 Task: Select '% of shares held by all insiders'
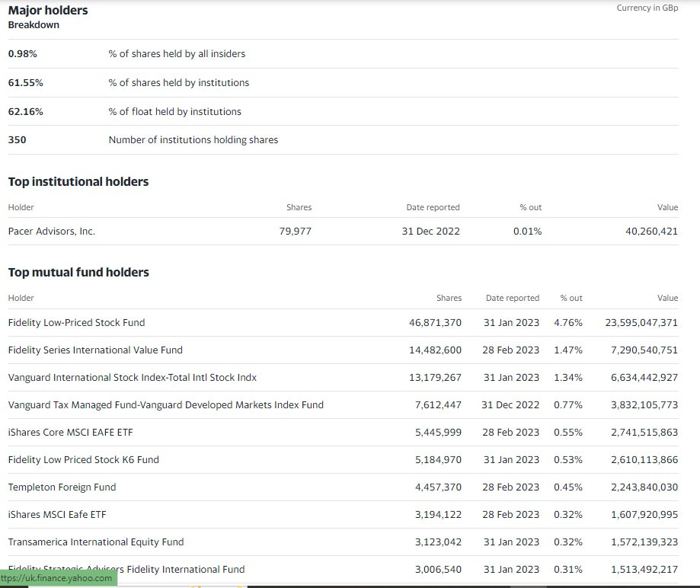pos(177,53)
